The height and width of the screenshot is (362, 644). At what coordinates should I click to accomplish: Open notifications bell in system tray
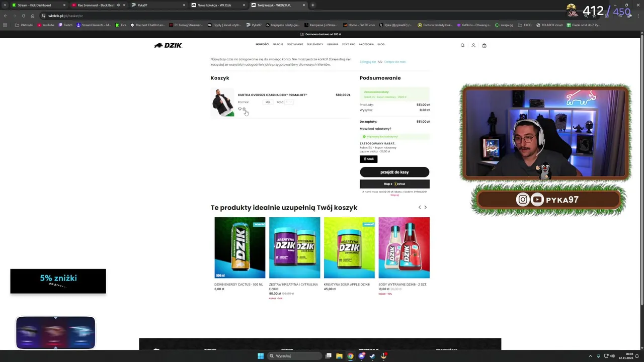(x=637, y=356)
